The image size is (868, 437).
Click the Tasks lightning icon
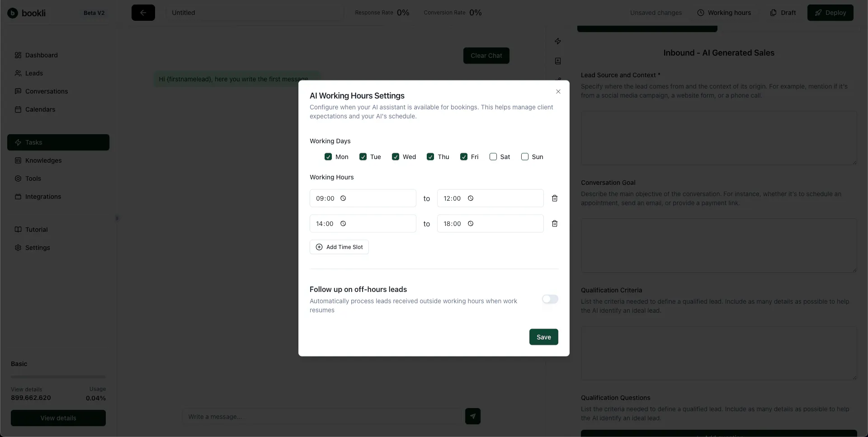pyautogui.click(x=18, y=142)
